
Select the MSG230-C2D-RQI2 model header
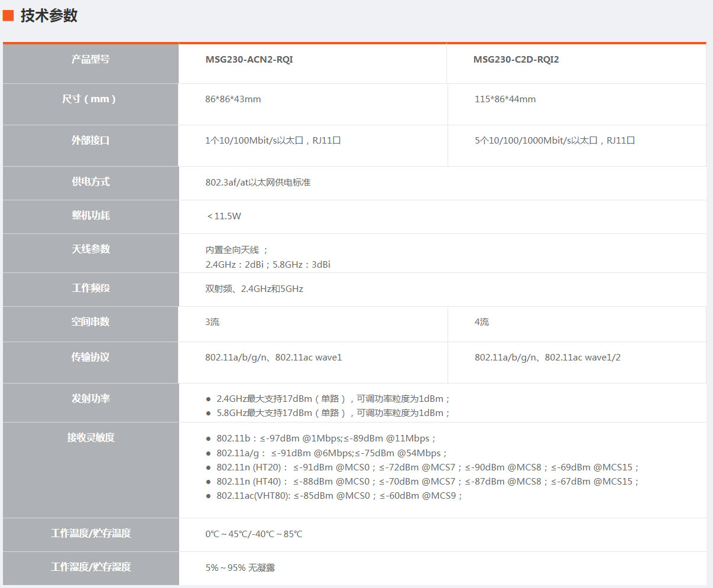(x=516, y=60)
